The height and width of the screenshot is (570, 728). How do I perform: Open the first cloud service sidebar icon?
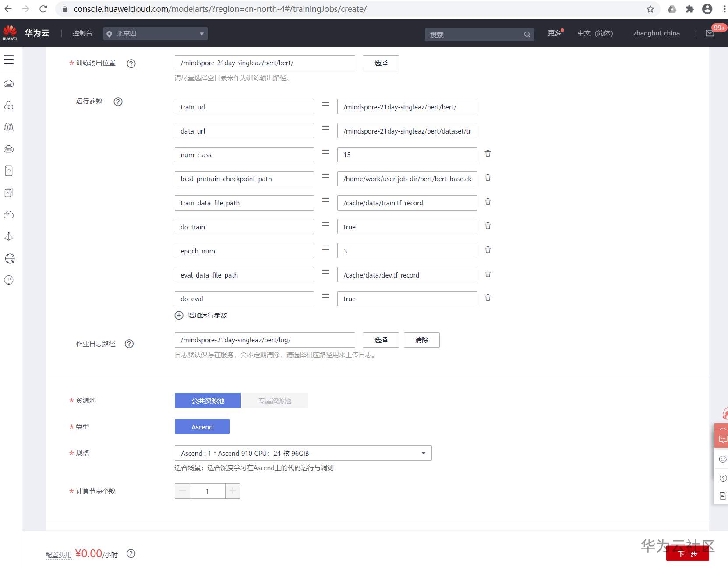point(9,84)
